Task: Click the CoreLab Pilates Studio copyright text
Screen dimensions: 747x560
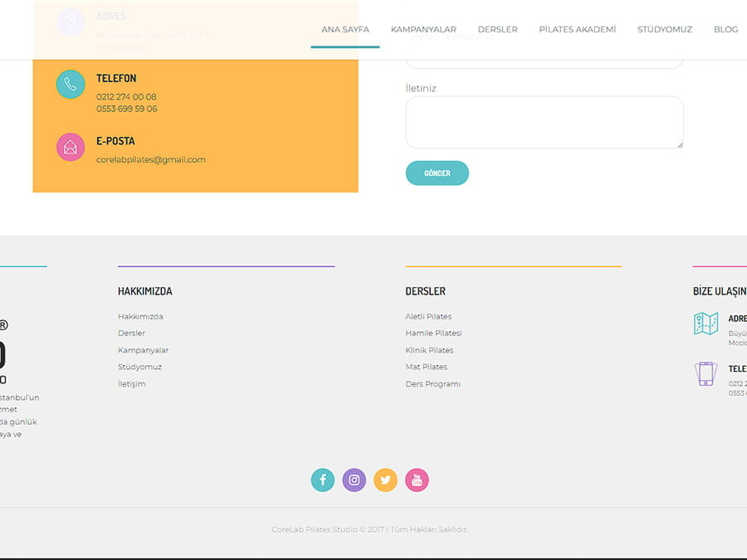Action: coord(369,529)
